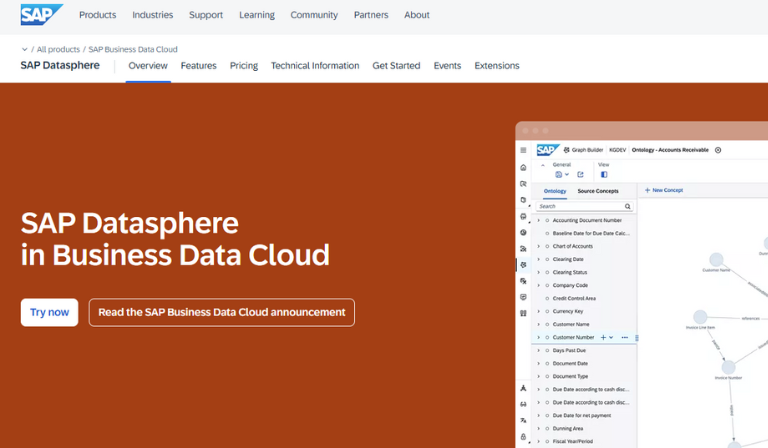
Task: Switch to the Source Concepts tab
Action: pyautogui.click(x=598, y=191)
